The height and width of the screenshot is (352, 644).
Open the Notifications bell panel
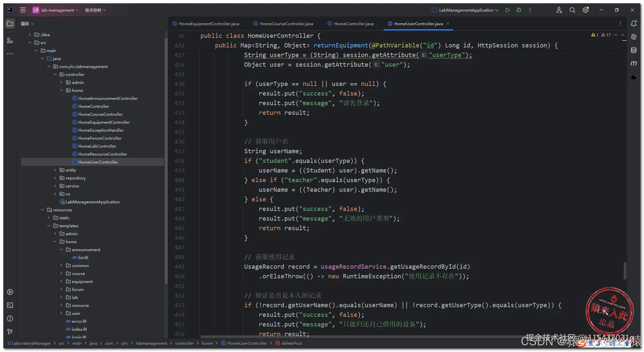tap(634, 24)
